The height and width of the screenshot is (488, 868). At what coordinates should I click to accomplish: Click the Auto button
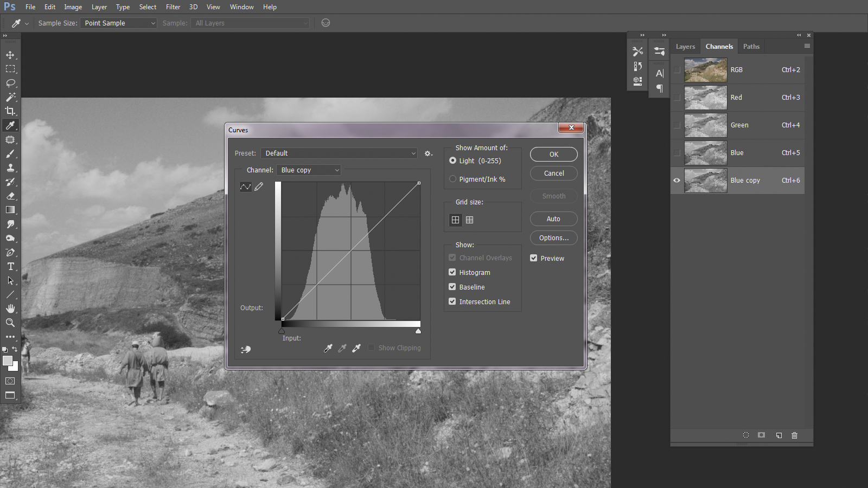tap(553, 219)
